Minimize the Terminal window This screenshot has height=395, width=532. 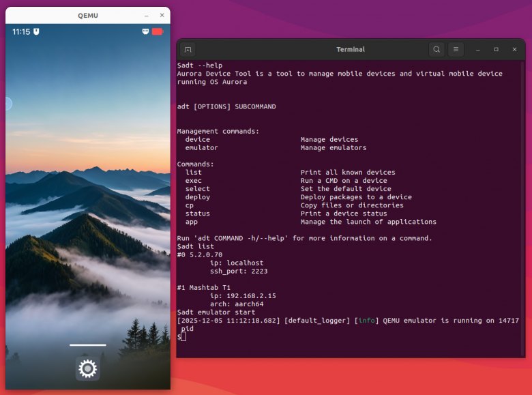[x=478, y=50]
